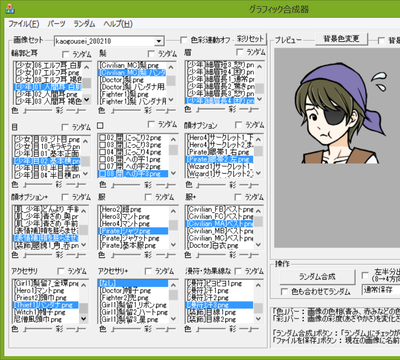Select [Fighter1]髪.png in 髪 list
The width and height of the screenshot is (400, 360).
coord(132,94)
